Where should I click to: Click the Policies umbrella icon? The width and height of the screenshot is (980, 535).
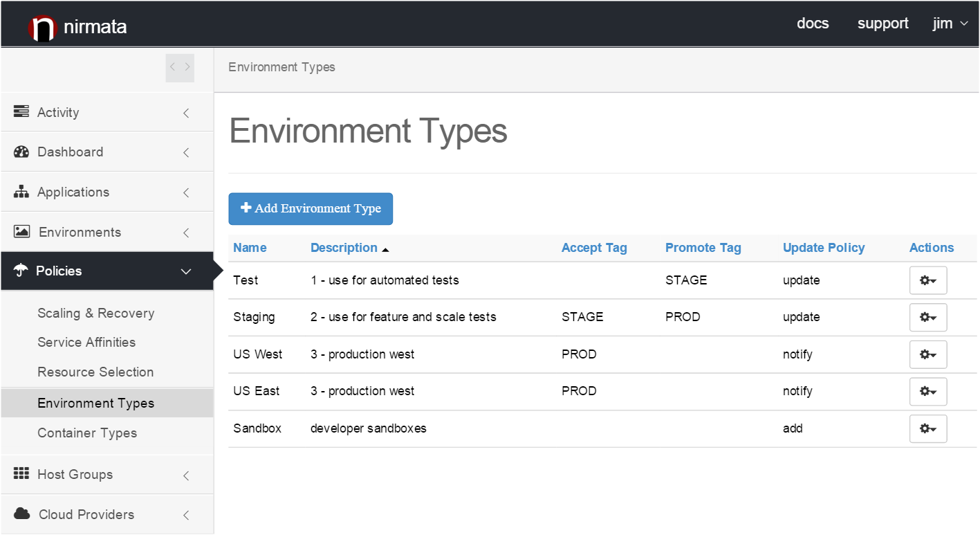(21, 271)
